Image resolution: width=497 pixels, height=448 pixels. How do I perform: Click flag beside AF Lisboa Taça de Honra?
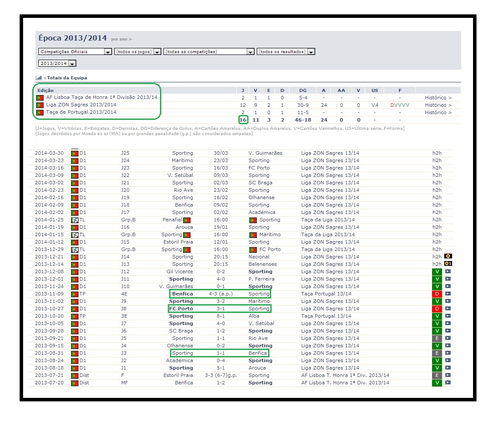(x=40, y=98)
